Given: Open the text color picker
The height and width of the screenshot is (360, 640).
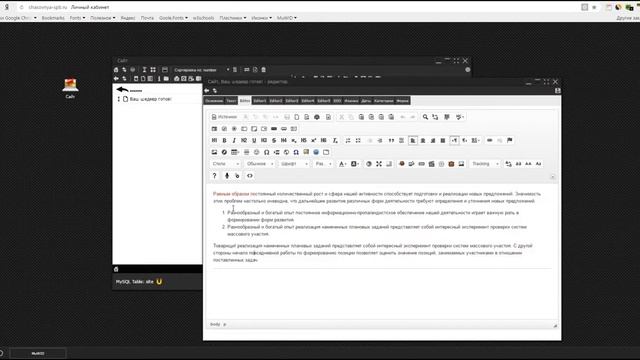Looking at the screenshot, I should pos(343,164).
